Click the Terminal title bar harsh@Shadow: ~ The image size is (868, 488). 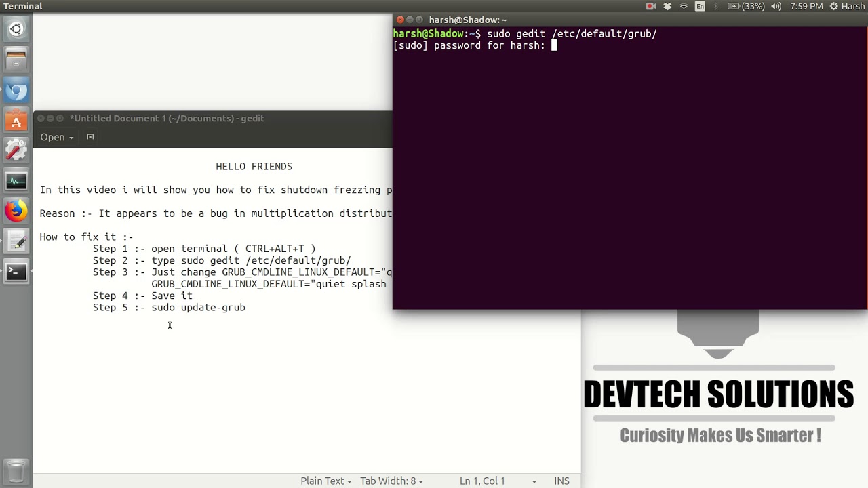[x=468, y=20]
